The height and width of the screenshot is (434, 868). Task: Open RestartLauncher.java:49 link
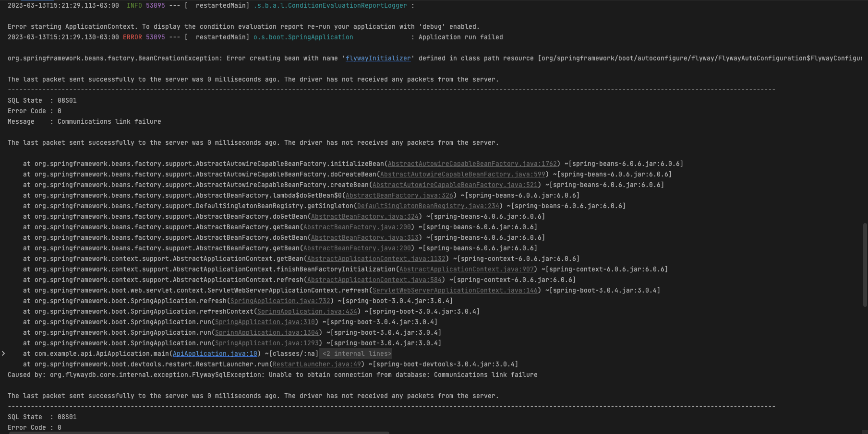click(x=317, y=364)
